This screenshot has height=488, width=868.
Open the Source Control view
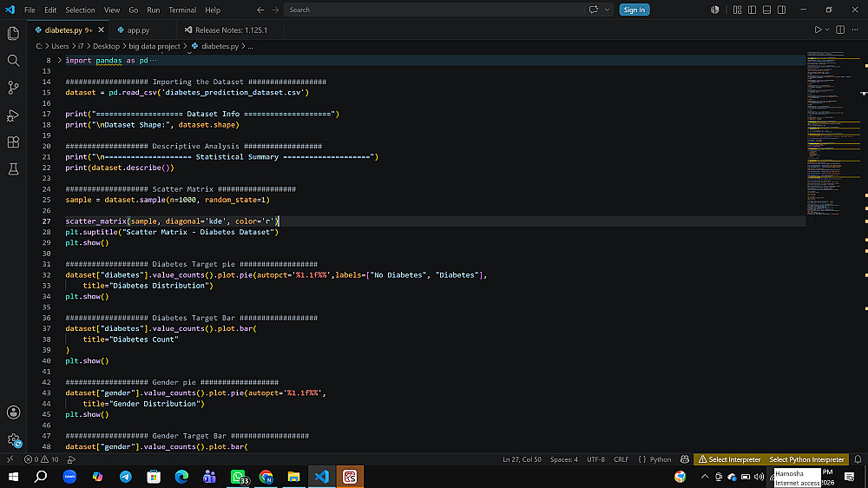point(13,88)
